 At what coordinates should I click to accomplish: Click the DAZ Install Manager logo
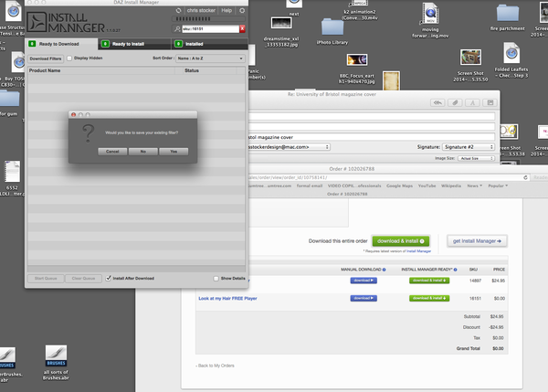pyautogui.click(x=66, y=22)
